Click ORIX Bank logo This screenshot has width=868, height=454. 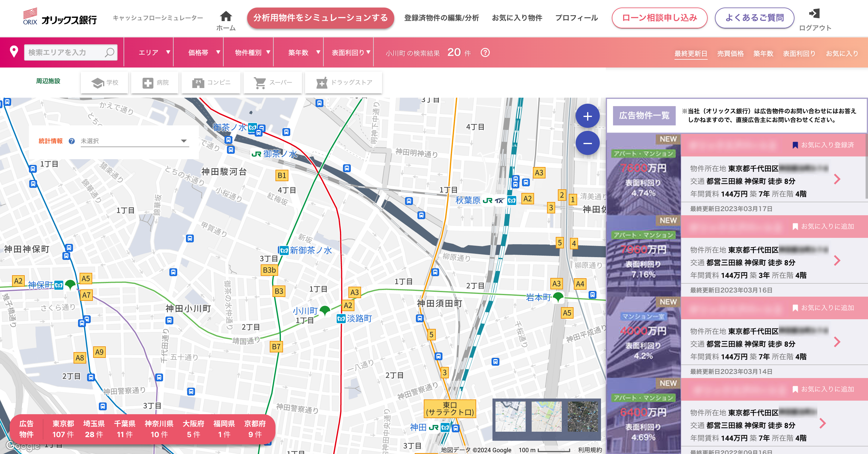(x=60, y=17)
